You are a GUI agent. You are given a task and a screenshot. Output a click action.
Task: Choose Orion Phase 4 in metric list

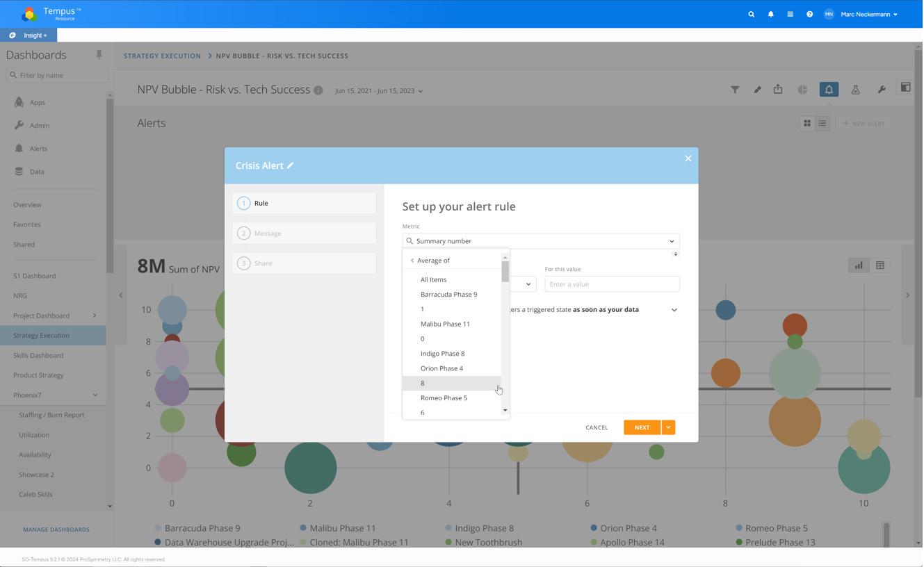coord(452,368)
